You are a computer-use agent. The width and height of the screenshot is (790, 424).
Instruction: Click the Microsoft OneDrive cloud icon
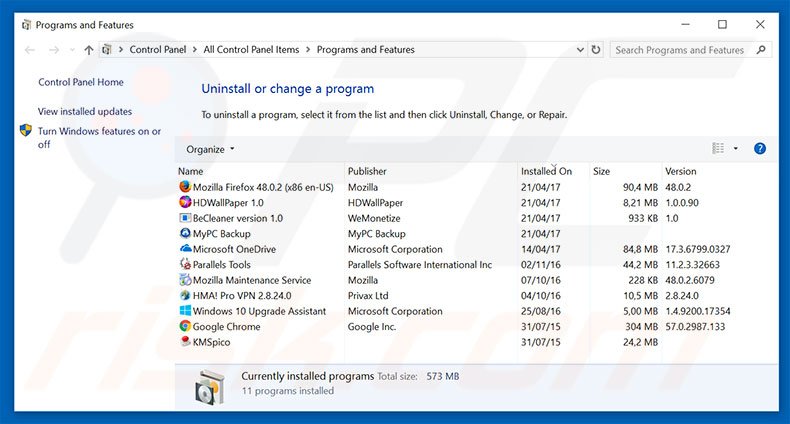pos(185,249)
